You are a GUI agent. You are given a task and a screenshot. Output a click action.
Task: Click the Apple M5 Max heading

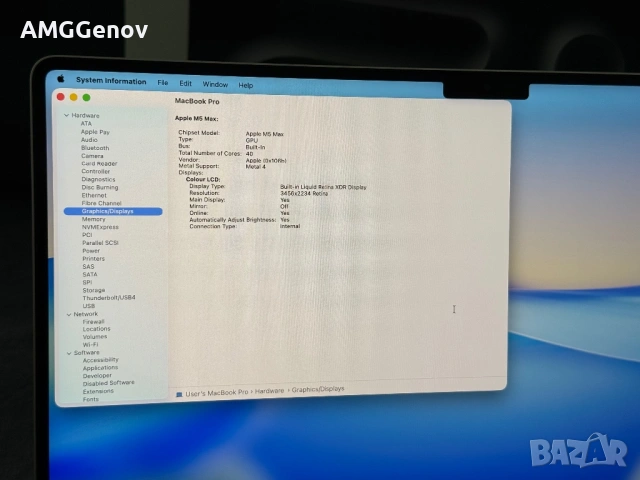pos(196,118)
